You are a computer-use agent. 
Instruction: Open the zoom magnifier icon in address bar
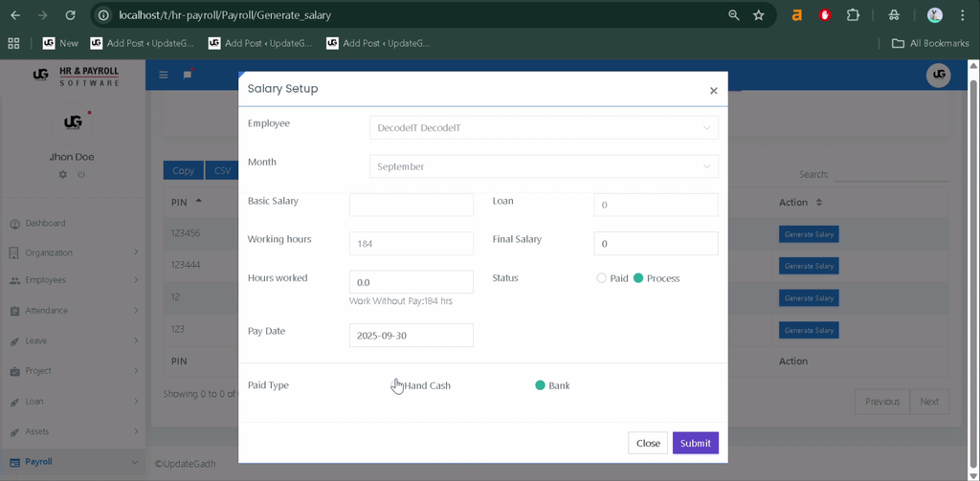(x=734, y=15)
